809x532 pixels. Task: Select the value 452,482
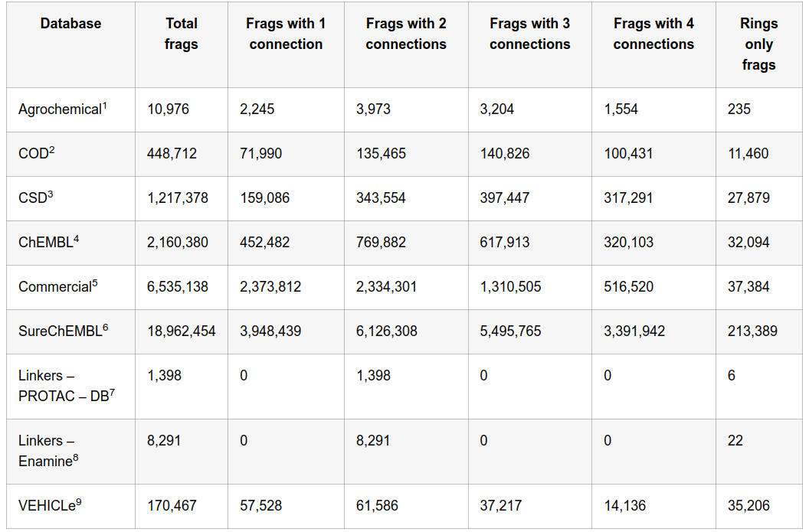(x=264, y=243)
